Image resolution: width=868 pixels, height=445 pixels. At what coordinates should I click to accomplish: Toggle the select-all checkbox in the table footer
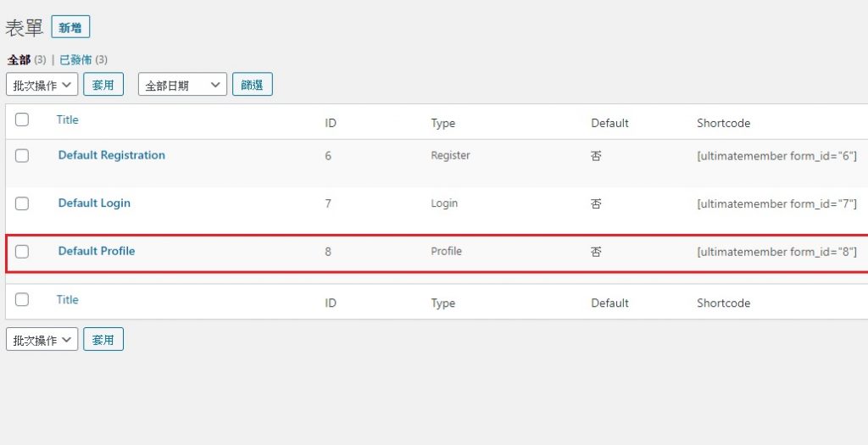click(22, 299)
